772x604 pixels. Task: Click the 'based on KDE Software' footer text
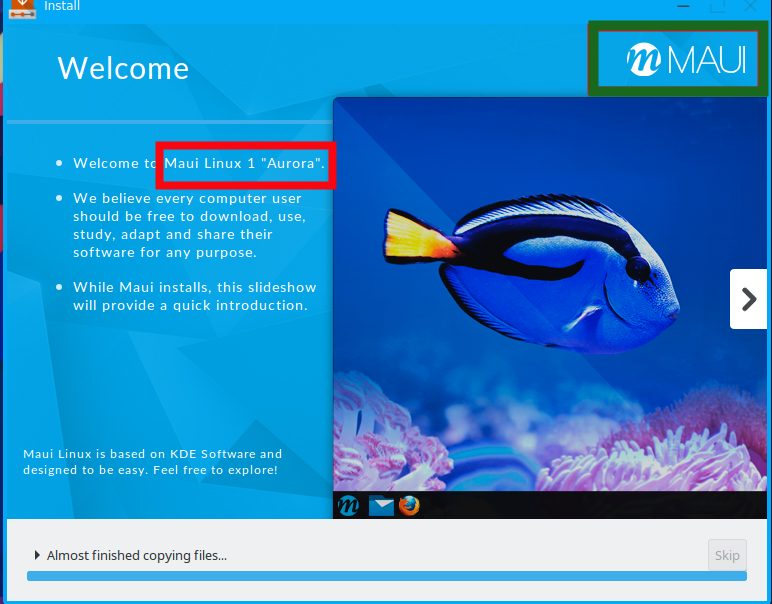pos(153,461)
